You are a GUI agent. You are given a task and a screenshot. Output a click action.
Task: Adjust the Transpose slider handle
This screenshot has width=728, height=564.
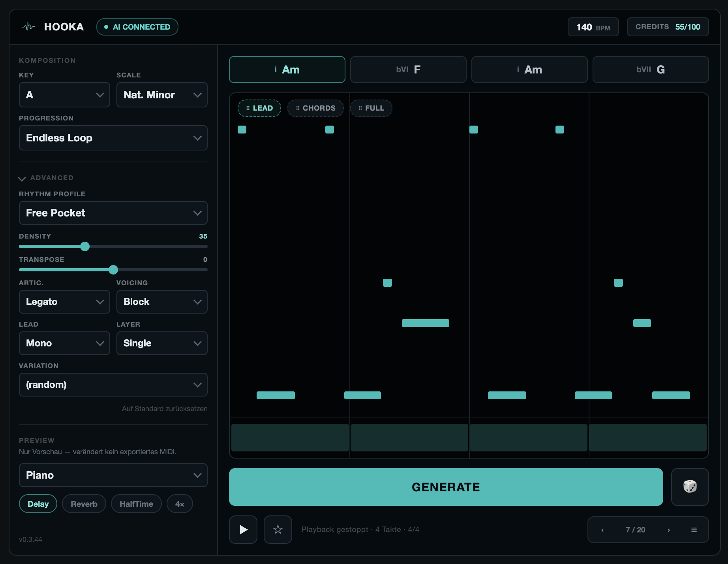coord(113,270)
